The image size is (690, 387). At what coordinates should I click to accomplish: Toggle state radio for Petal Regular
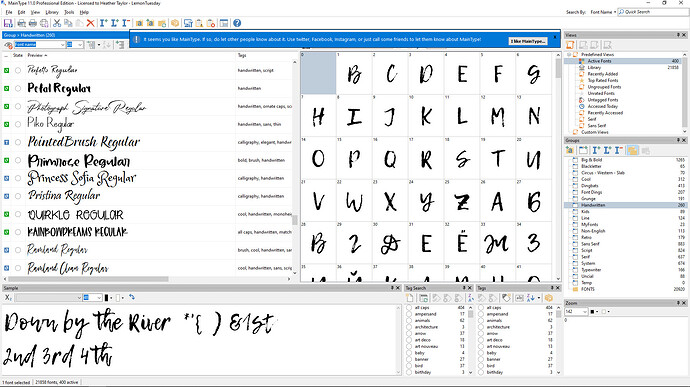[18, 88]
